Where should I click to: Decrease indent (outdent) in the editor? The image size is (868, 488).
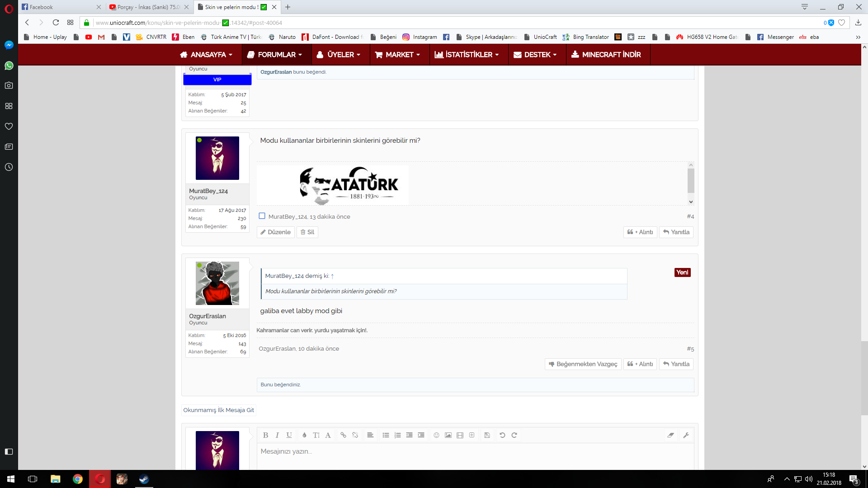[x=409, y=435]
